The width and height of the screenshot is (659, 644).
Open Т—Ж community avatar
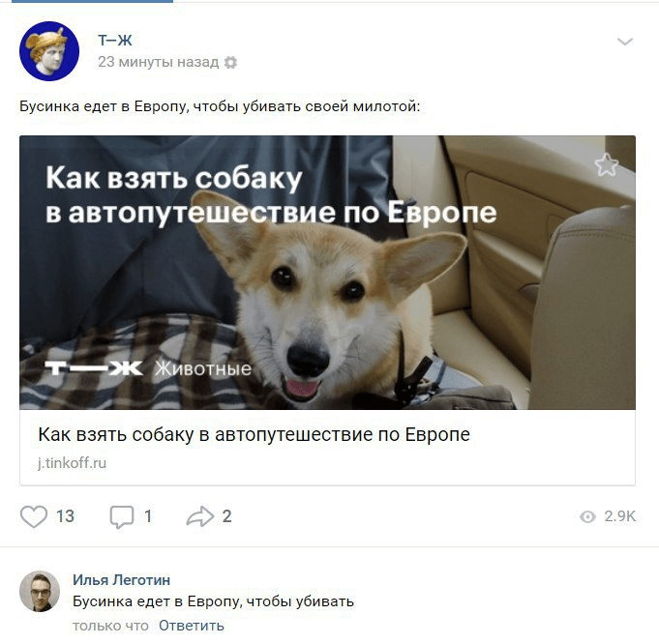(49, 51)
